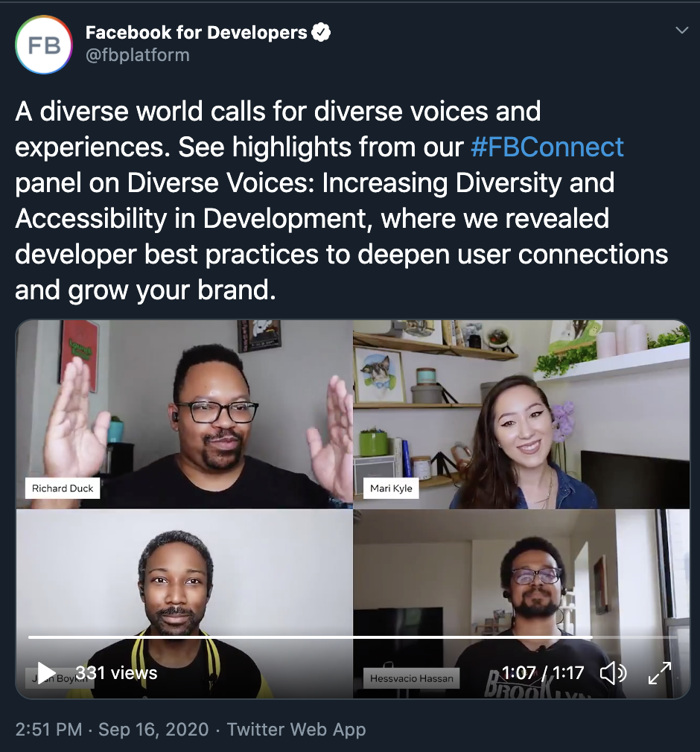
Task: Open the Facebook for Developers profile name
Action: point(197,33)
